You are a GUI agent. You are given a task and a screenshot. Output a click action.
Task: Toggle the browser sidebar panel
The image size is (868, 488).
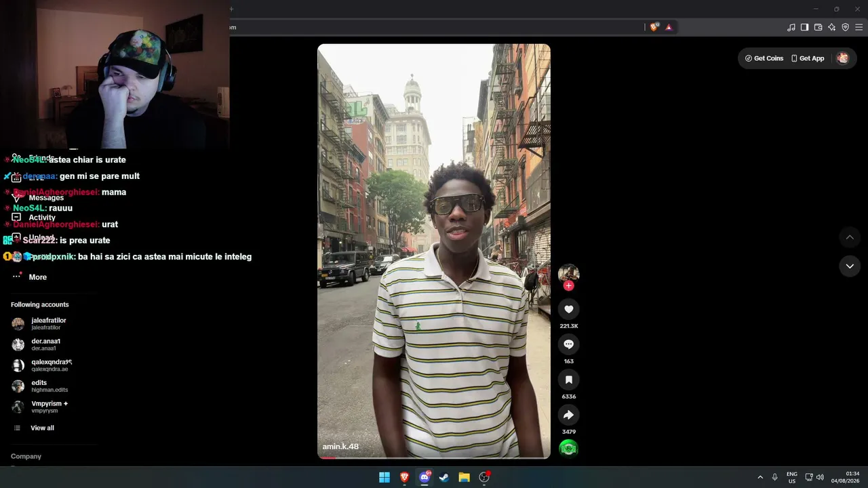[804, 27]
